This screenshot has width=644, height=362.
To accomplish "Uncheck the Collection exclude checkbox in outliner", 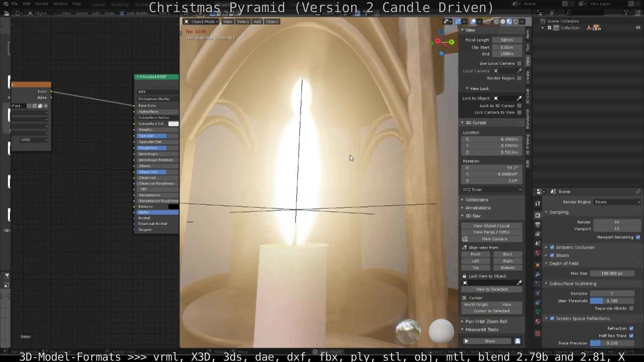I will point(549,28).
